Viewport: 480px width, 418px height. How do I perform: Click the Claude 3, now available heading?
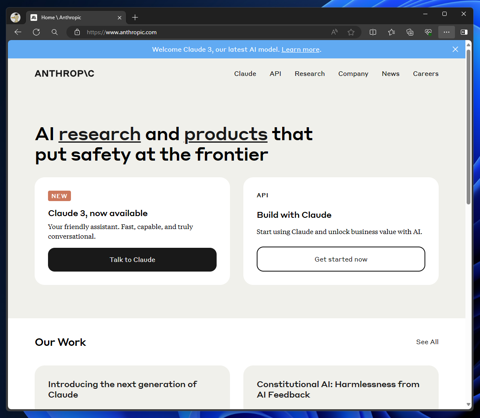98,213
